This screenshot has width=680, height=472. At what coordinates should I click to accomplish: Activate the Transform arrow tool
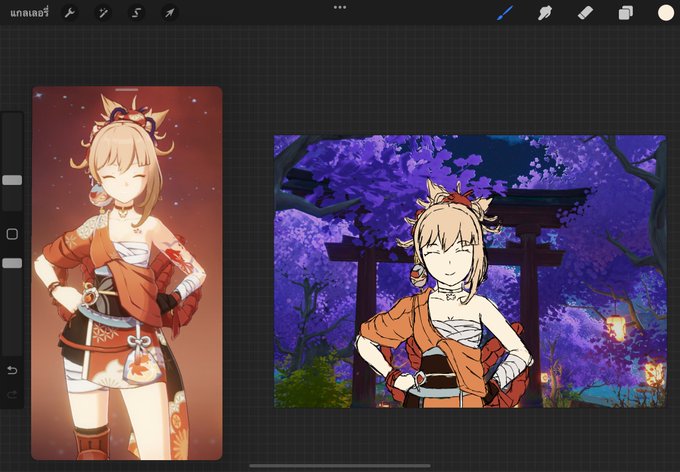coord(170,13)
